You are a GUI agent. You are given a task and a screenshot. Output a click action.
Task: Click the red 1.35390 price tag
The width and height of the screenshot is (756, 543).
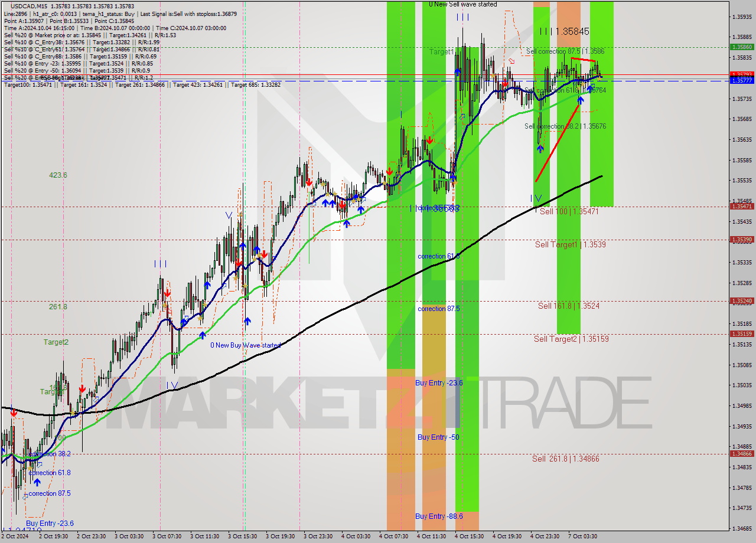[x=742, y=240]
